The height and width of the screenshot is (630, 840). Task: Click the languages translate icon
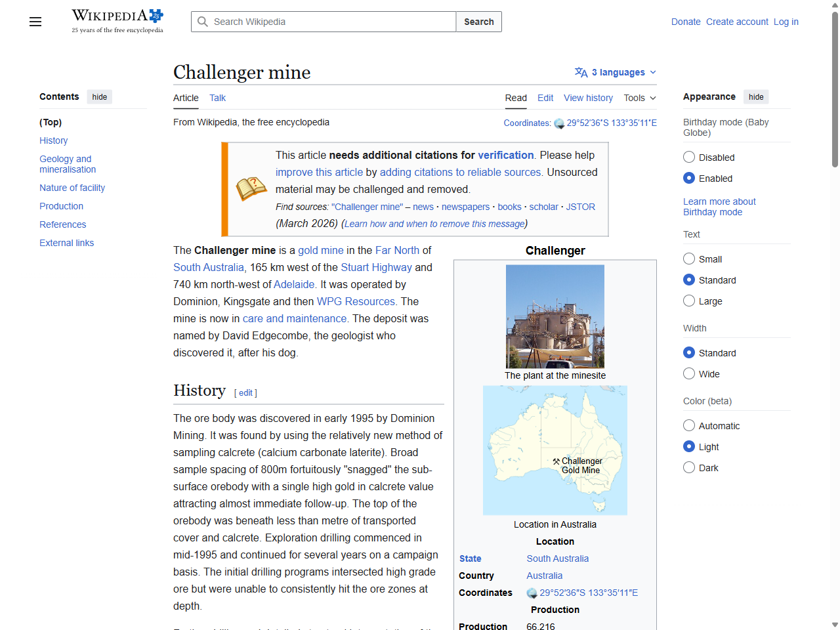coord(581,72)
